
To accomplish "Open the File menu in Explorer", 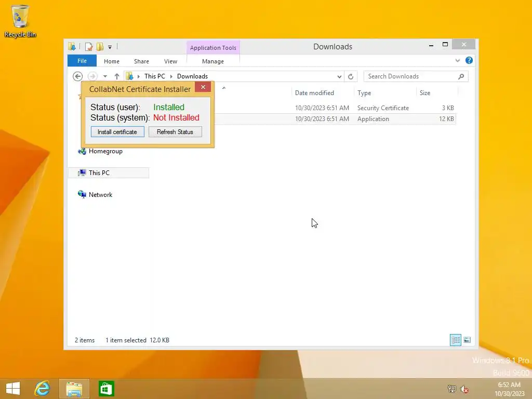I will [82, 61].
